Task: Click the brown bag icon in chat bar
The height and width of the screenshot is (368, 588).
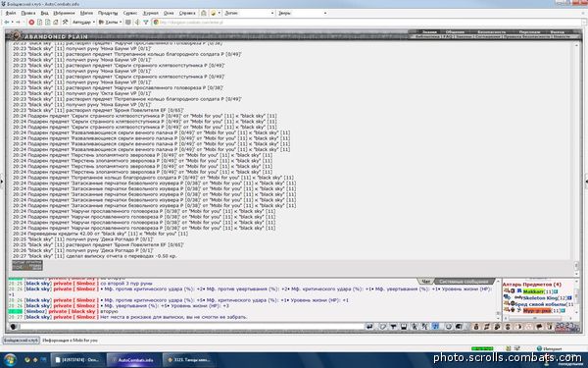Action: click(476, 327)
